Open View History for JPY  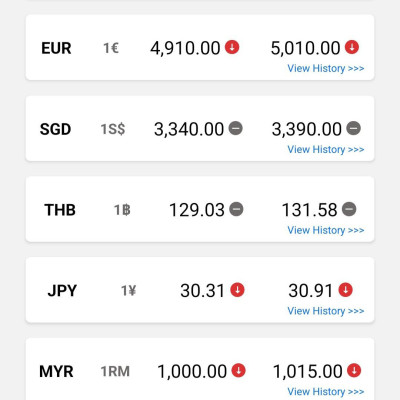(x=326, y=311)
